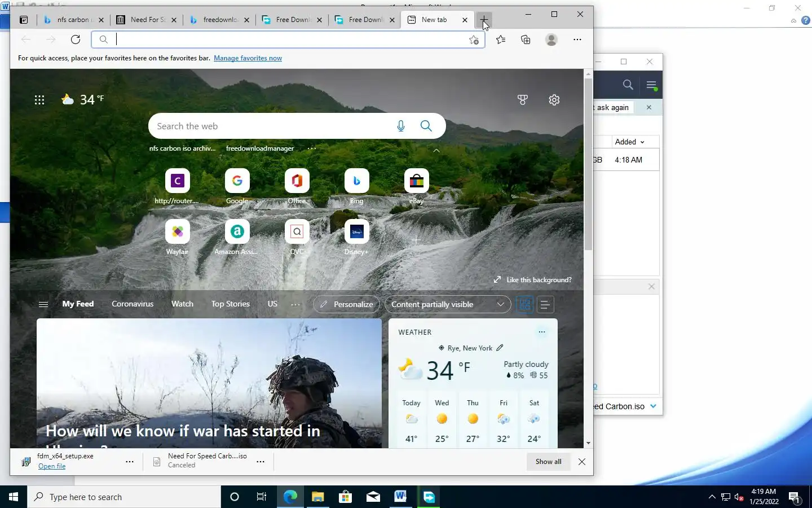Viewport: 812px width, 508px height.
Task: Select the Coronavirus feed tab
Action: pyautogui.click(x=133, y=304)
